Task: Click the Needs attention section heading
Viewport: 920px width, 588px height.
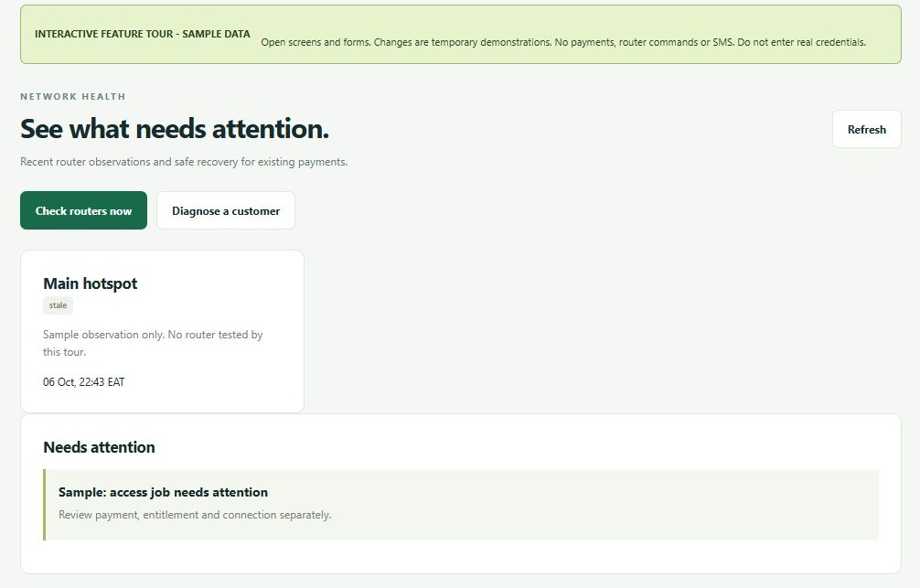Action: pos(99,447)
